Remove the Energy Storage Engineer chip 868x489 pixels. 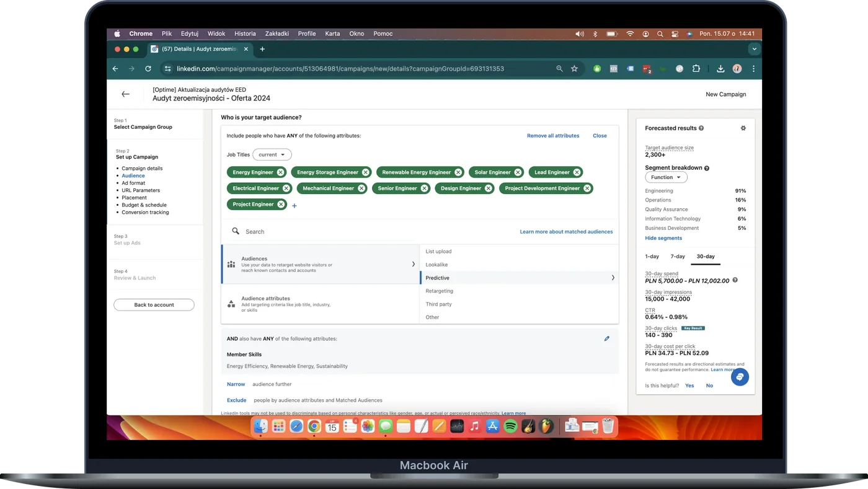(365, 172)
